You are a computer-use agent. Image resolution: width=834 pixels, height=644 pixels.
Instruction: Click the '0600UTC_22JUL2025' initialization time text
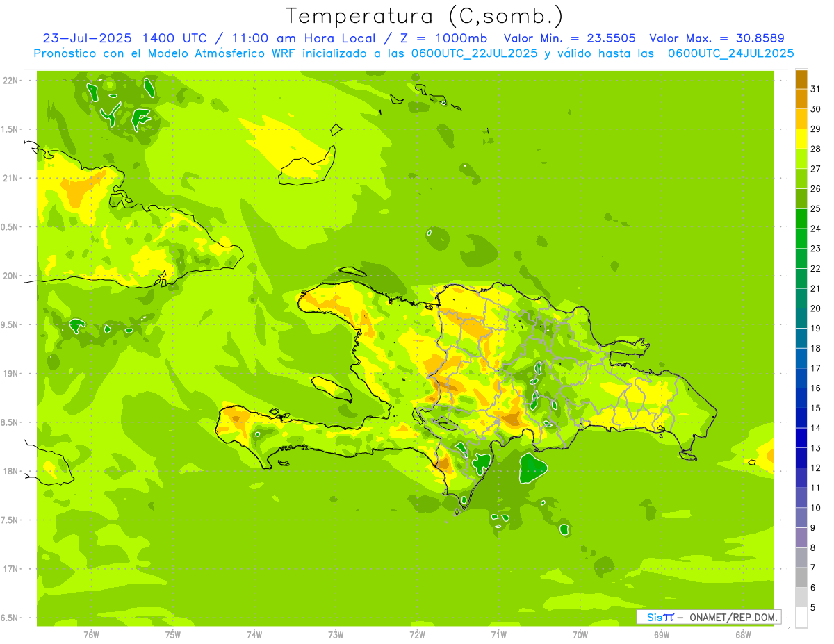pos(475,53)
